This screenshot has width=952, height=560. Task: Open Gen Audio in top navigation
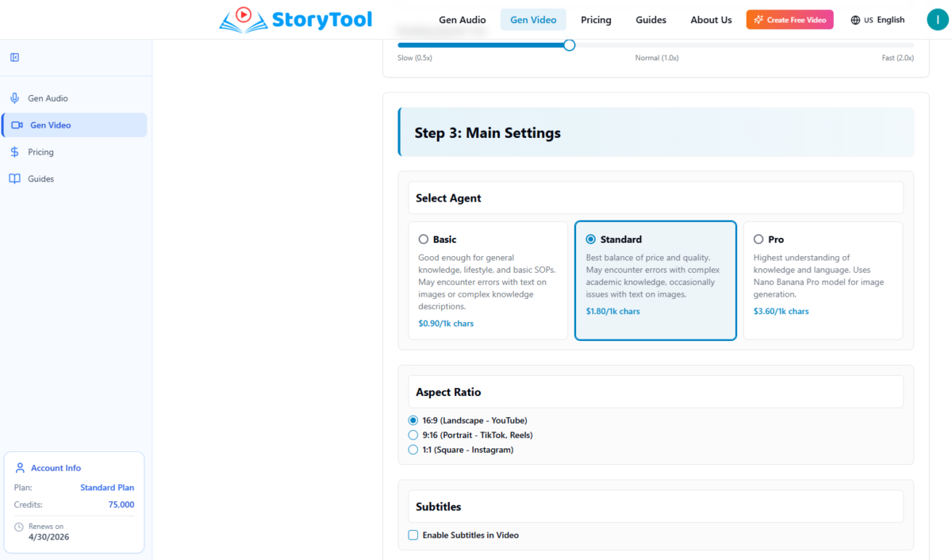click(x=462, y=20)
